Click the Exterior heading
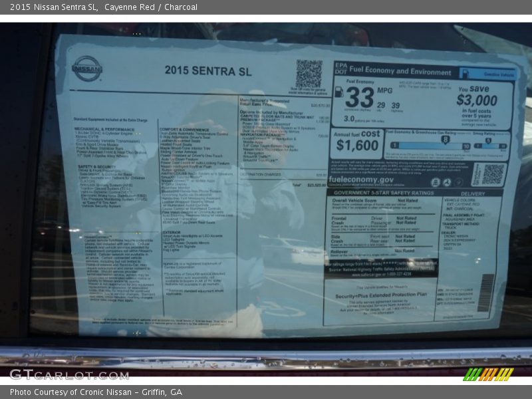 pos(172,232)
